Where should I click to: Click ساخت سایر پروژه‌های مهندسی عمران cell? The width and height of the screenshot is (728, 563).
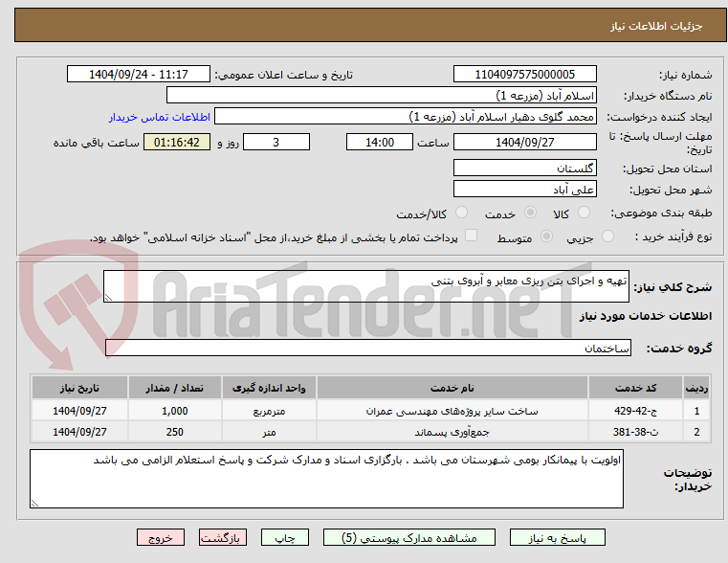452,411
